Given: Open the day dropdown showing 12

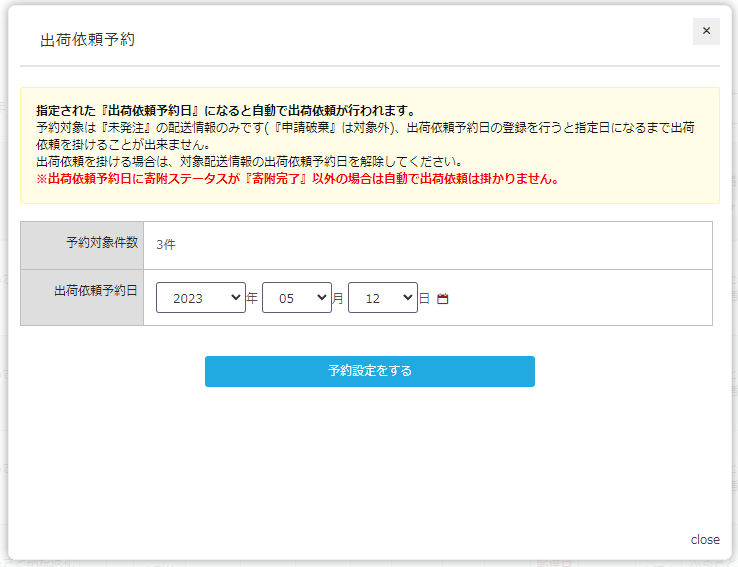Looking at the screenshot, I should tap(382, 298).
